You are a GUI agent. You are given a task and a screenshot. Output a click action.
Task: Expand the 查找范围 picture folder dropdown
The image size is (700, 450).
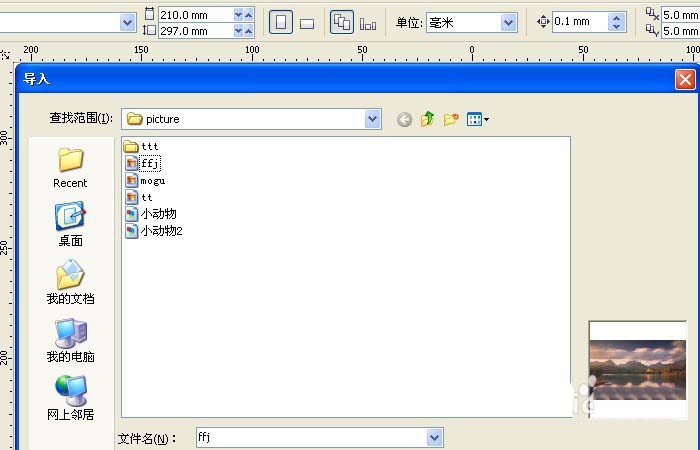372,119
